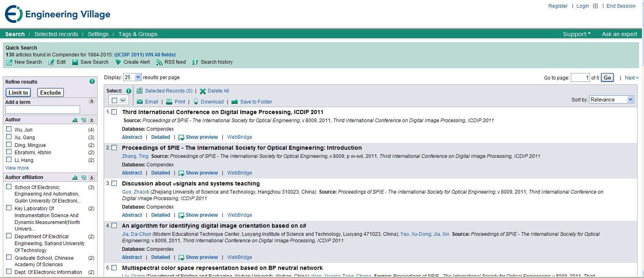Go to the Next results page
Viewport: 644px width, 278px height.
click(631, 78)
